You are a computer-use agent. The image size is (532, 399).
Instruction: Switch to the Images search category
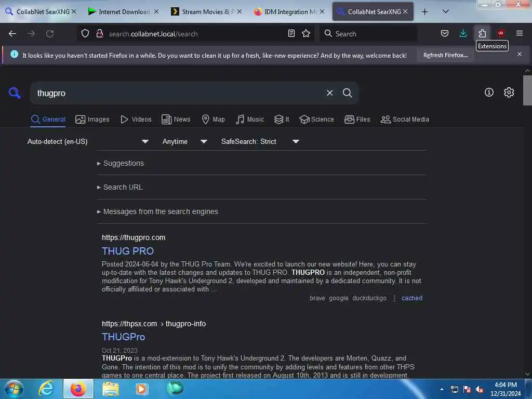click(x=92, y=119)
